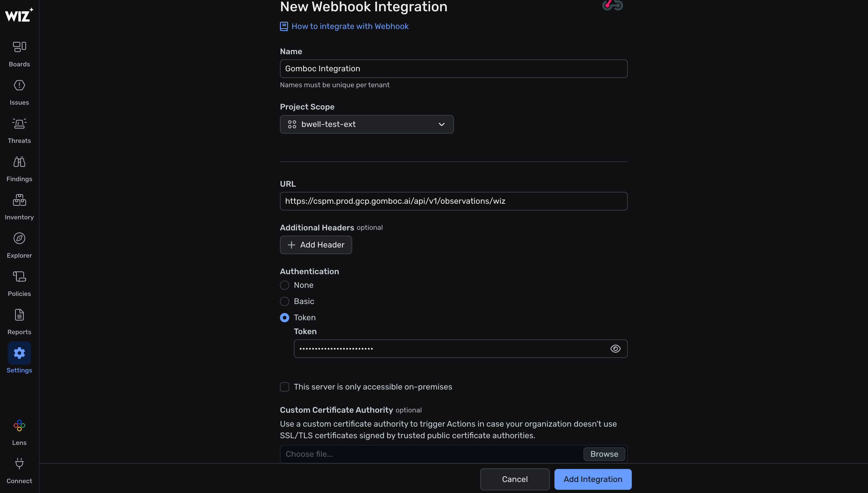The height and width of the screenshot is (493, 868).
Task: Navigate to Inventory
Action: pos(19,207)
